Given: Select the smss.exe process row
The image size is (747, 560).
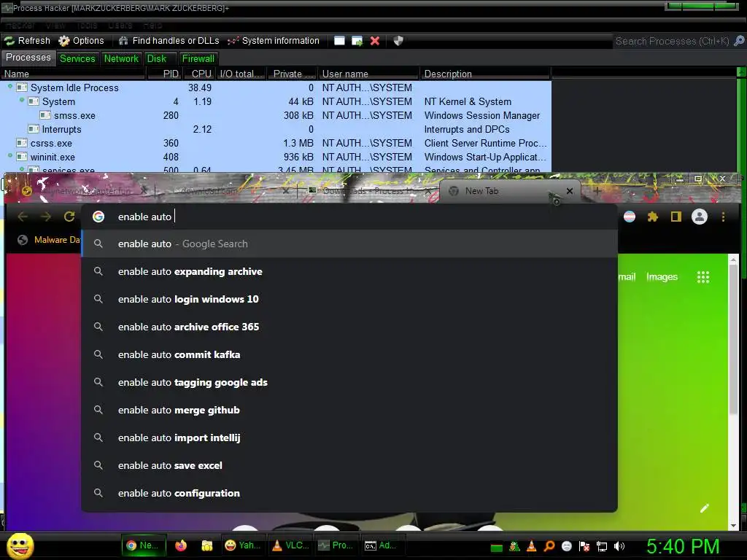Looking at the screenshot, I should [x=276, y=115].
